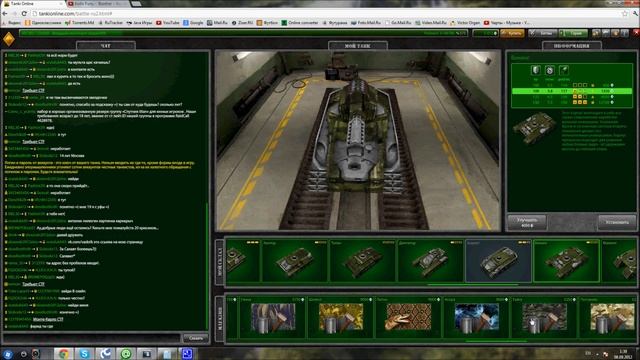
Task: Click the paint list horizontal scrollbar
Action: (496, 340)
